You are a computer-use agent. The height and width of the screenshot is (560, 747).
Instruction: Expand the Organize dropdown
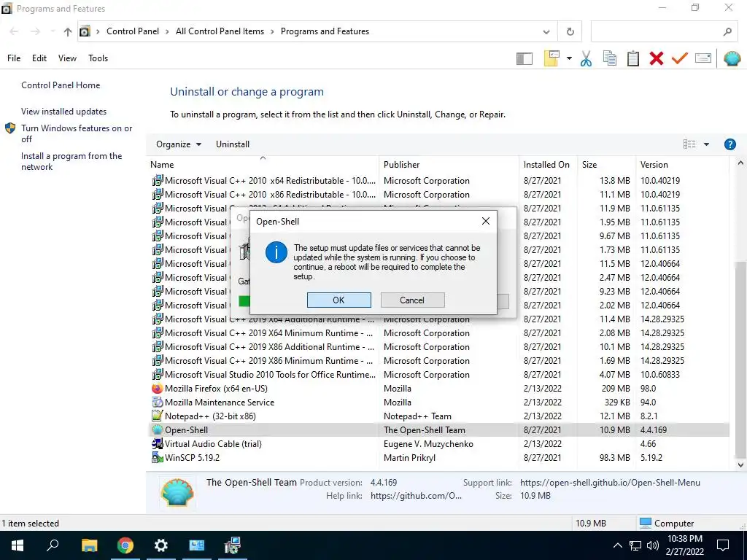179,144
